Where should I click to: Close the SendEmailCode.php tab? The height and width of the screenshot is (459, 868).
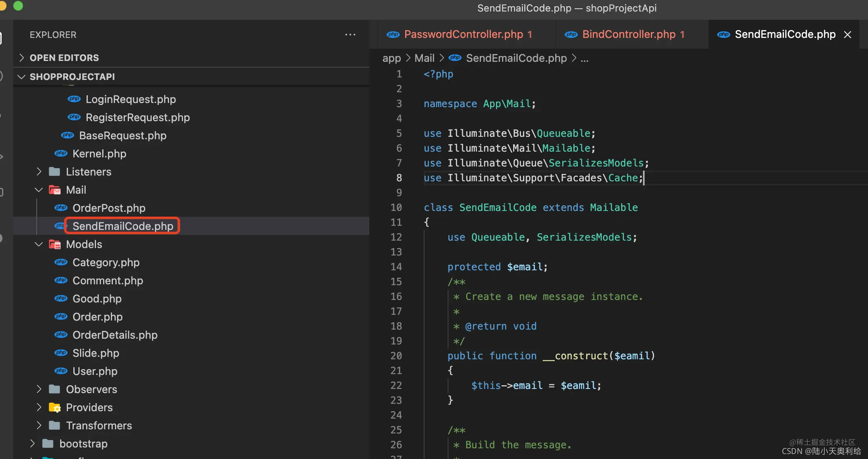(847, 35)
